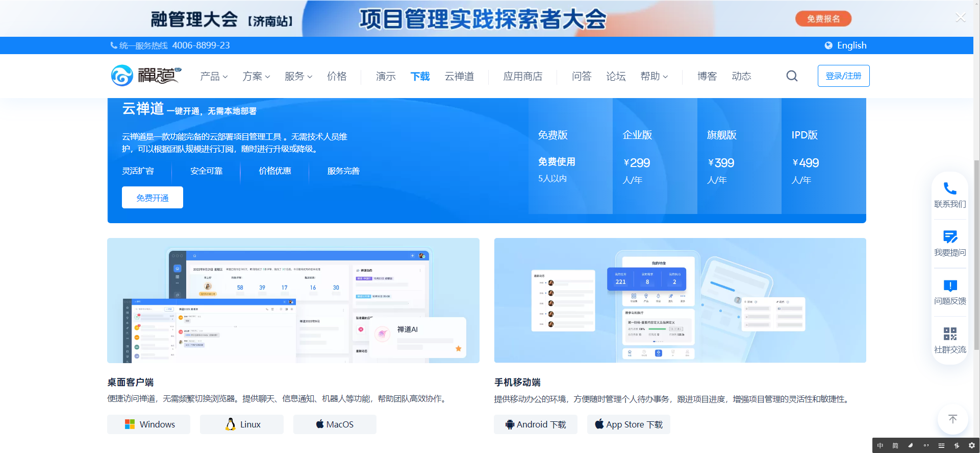Screen dimensions: 980x453
Task: Expand the 帮助 dropdown menu
Action: pos(654,76)
